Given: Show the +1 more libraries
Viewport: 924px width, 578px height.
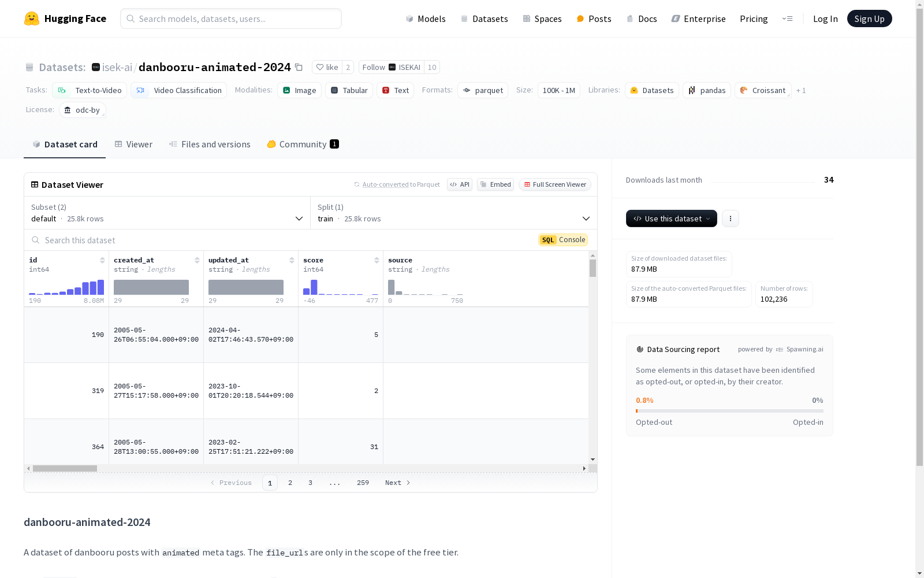Looking at the screenshot, I should click(801, 90).
